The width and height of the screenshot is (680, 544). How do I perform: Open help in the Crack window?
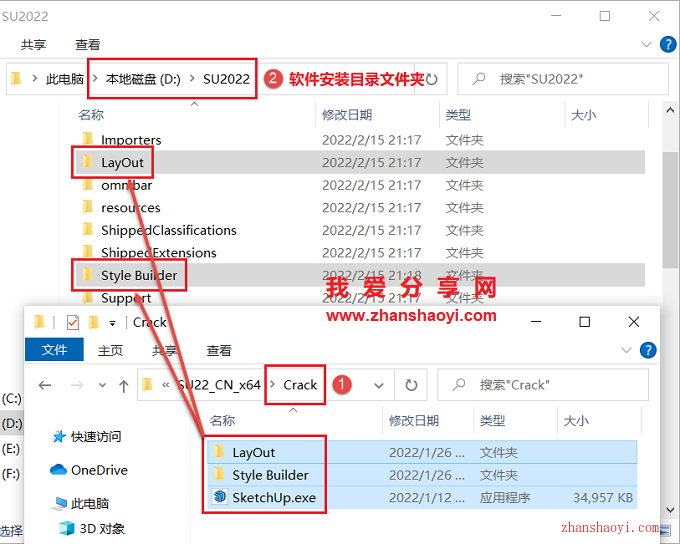pyautogui.click(x=648, y=350)
